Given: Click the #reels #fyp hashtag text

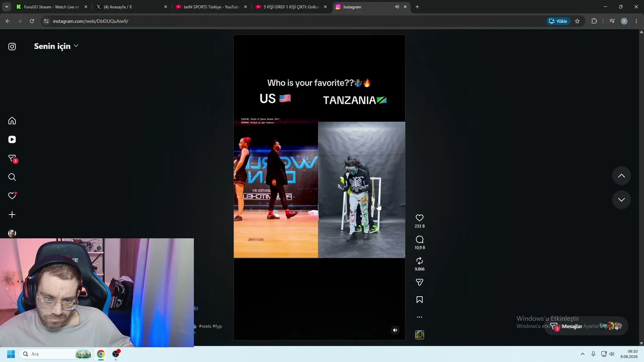Looking at the screenshot, I should pos(210,326).
